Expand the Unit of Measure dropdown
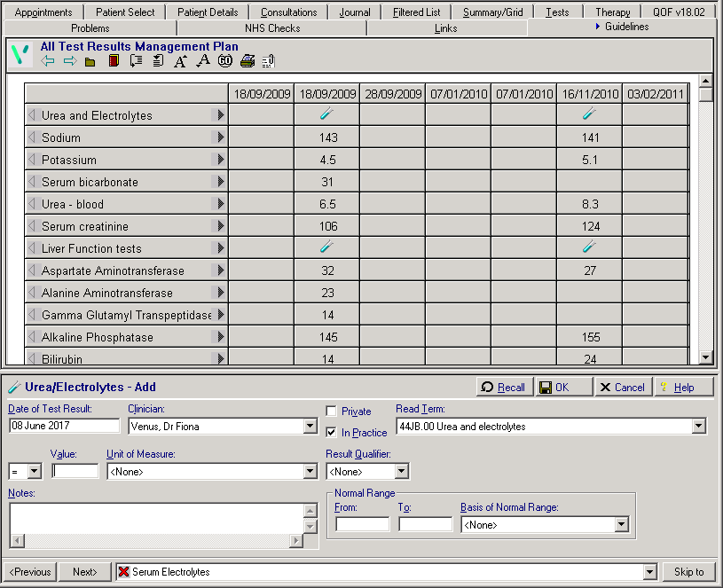 coord(310,472)
